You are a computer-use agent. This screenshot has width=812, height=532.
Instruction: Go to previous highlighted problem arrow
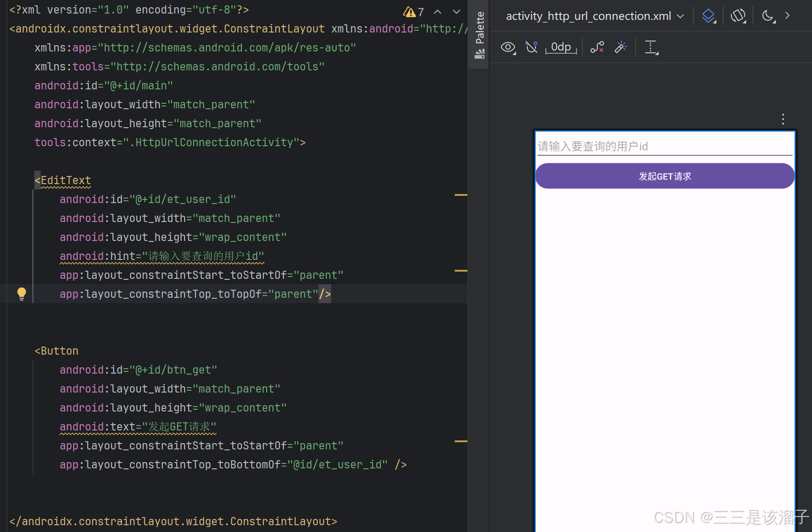438,12
